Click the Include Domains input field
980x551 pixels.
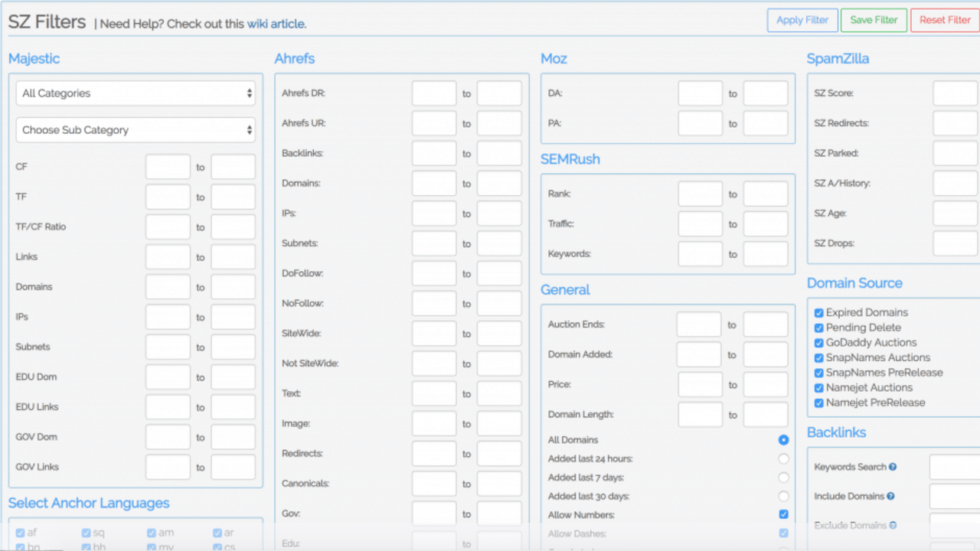[954, 496]
